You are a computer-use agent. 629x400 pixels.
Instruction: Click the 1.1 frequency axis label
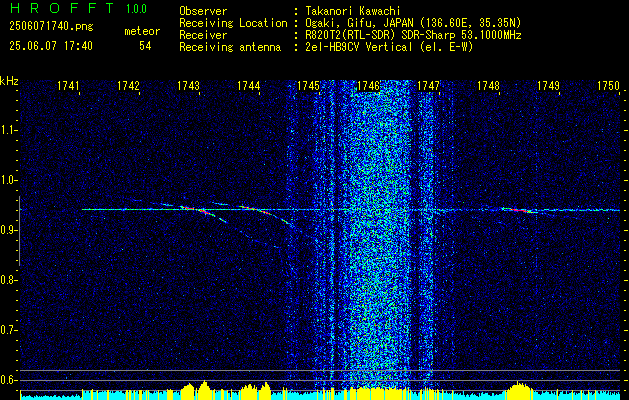(x=9, y=130)
